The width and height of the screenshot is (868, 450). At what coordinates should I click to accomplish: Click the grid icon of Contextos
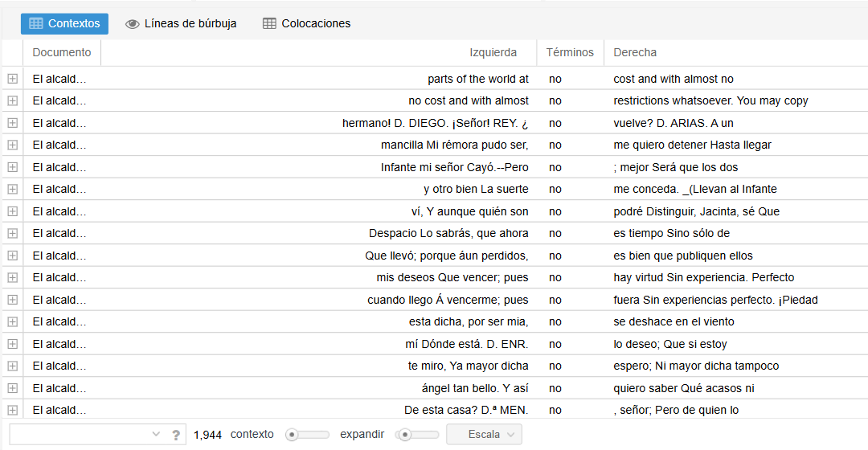[x=36, y=24]
